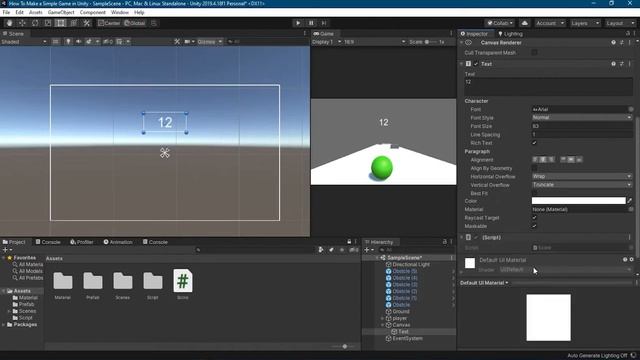This screenshot has width=640, height=360.
Task: Click Auto Generate Lighting Off status
Action: tap(598, 356)
